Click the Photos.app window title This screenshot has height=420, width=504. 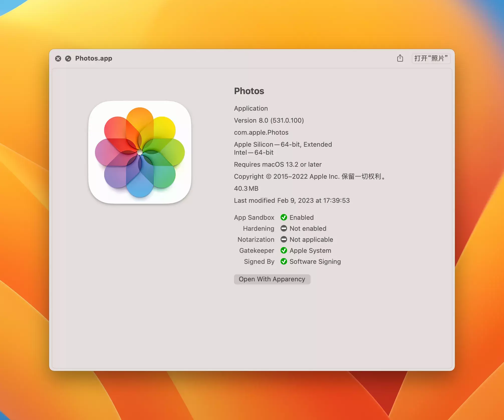pyautogui.click(x=93, y=58)
